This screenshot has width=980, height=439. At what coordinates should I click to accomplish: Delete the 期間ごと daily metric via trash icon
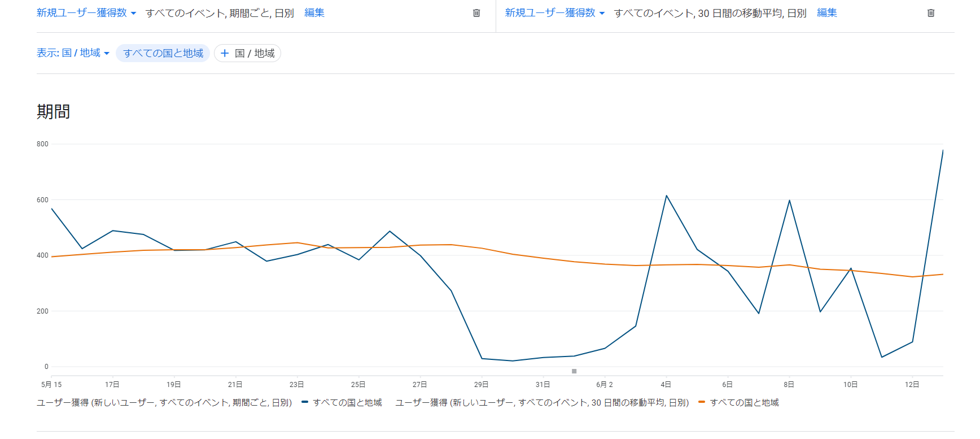(x=476, y=13)
